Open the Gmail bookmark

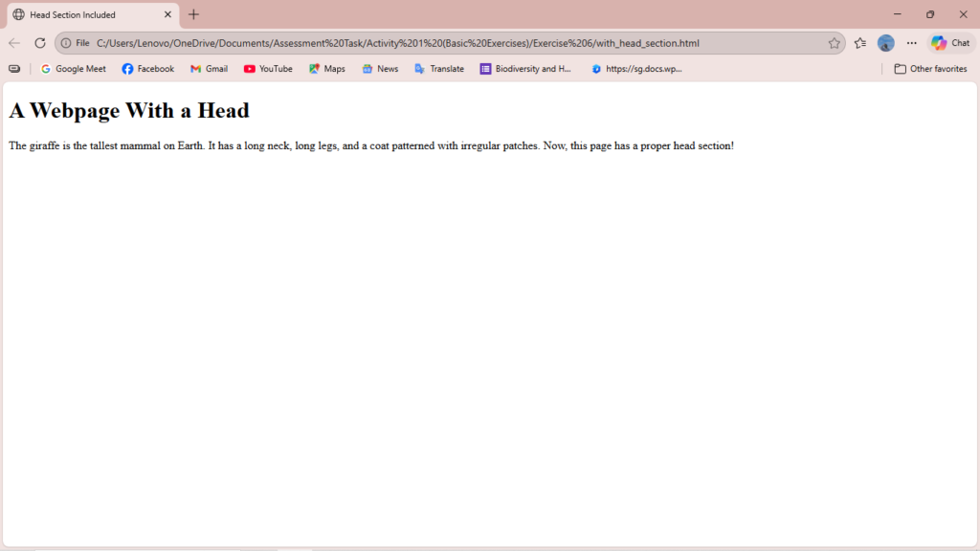[209, 69]
